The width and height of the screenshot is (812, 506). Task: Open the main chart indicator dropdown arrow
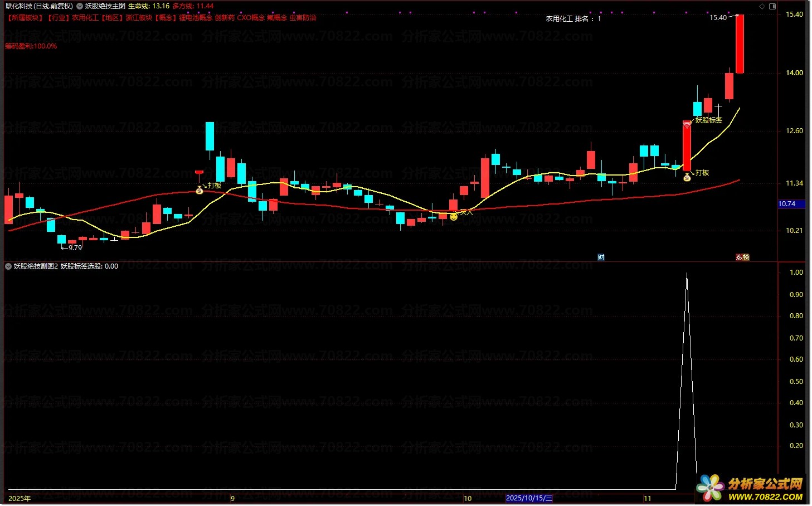tap(80, 6)
